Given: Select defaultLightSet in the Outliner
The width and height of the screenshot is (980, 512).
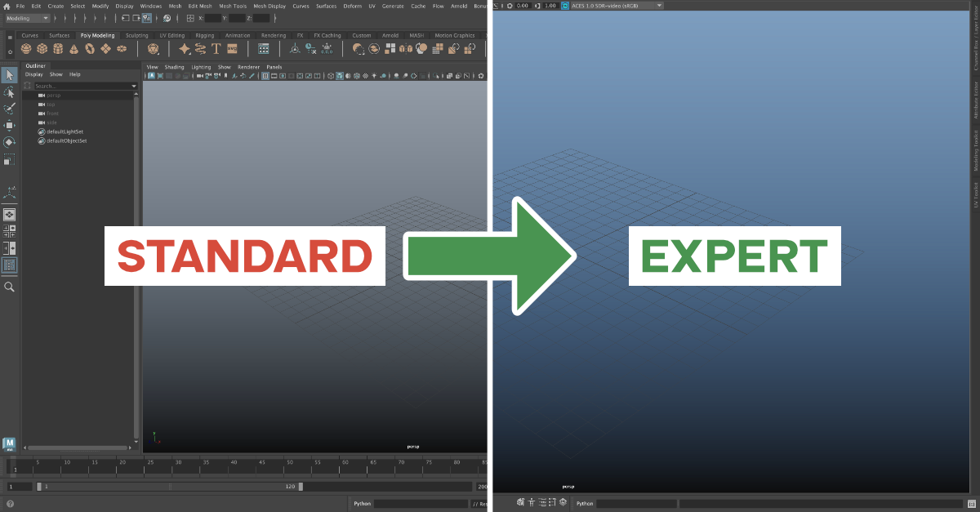Looking at the screenshot, I should (66, 131).
